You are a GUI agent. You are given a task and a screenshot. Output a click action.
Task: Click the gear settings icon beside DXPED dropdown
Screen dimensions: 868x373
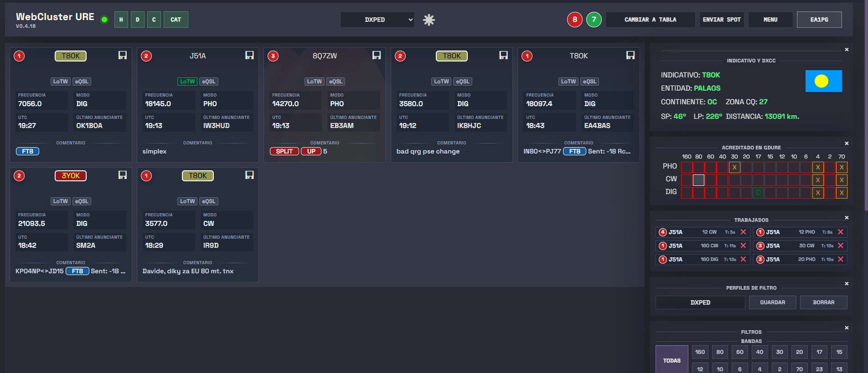coord(429,20)
